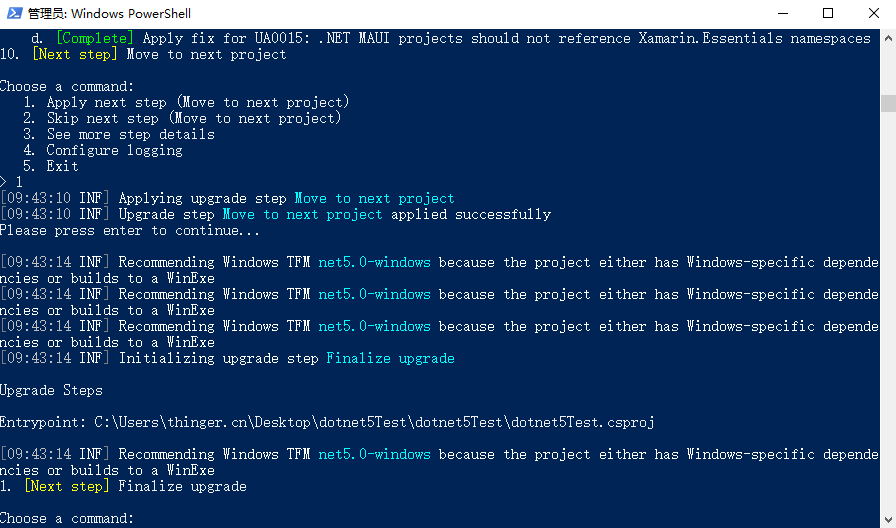
Task: Click the scrollbar track below the thumb
Action: pos(888,309)
